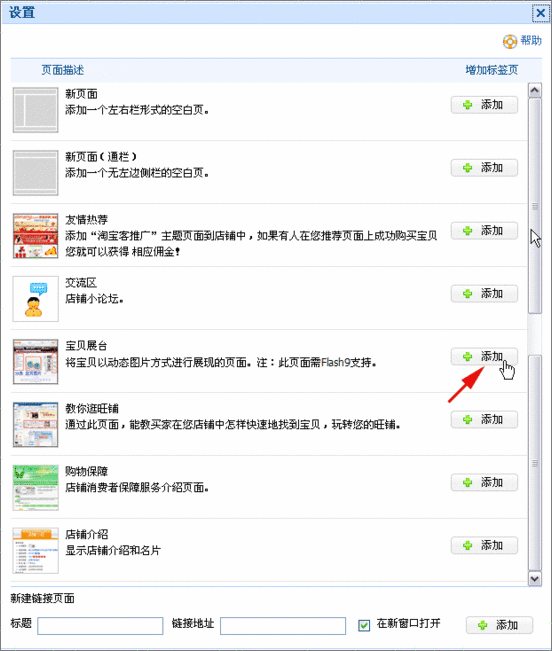The height and width of the screenshot is (651, 552).
Task: Click the 店铺小论坛 description text
Action: click(94, 299)
